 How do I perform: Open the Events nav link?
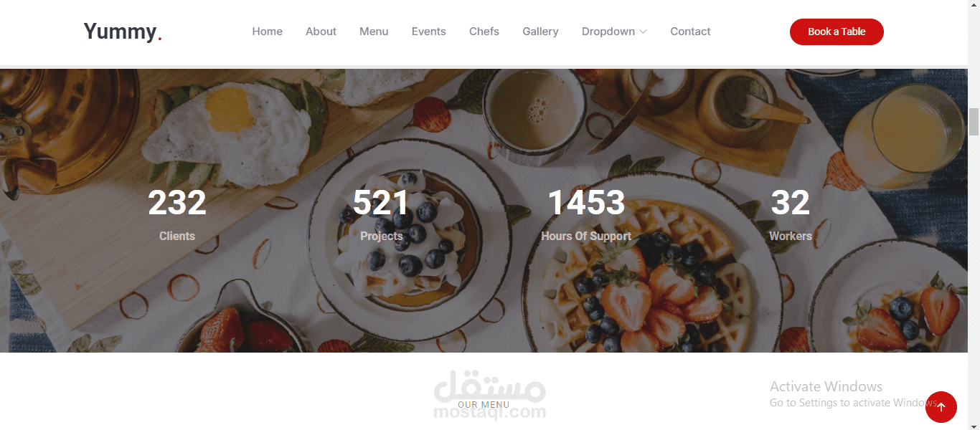429,32
